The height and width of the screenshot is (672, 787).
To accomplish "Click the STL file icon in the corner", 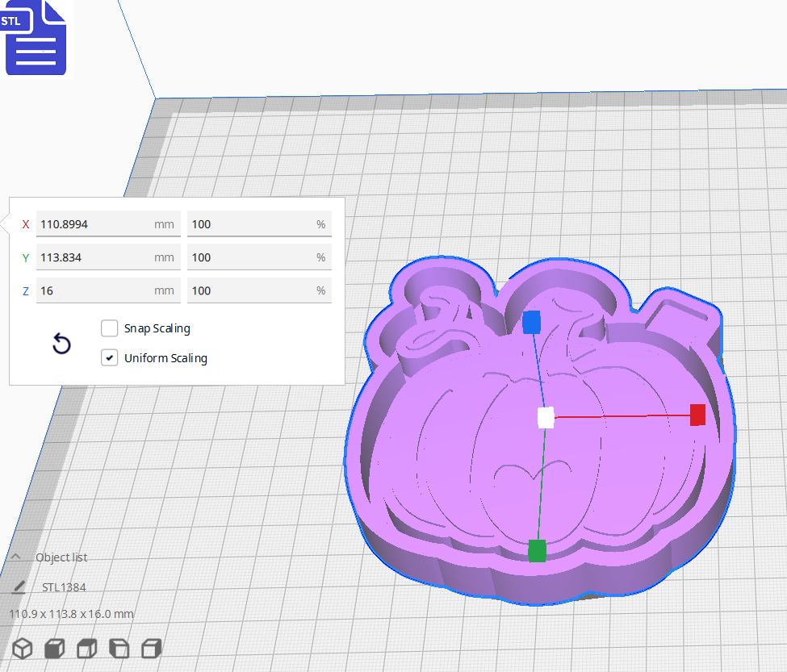I will point(36,38).
